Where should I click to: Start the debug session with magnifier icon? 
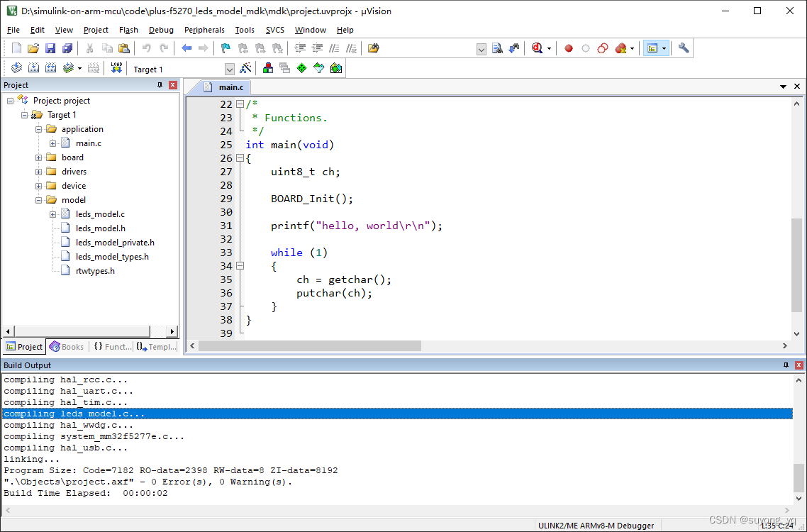coord(537,48)
